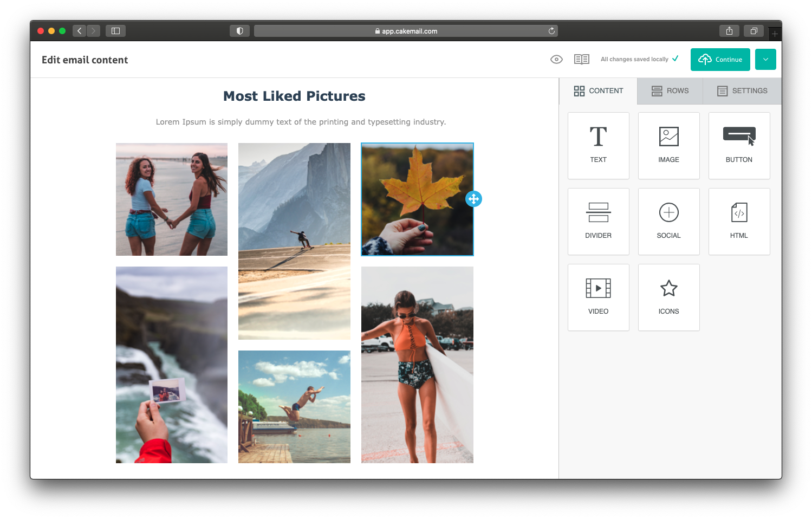Expand the dropdown arrow beside Continue

765,60
